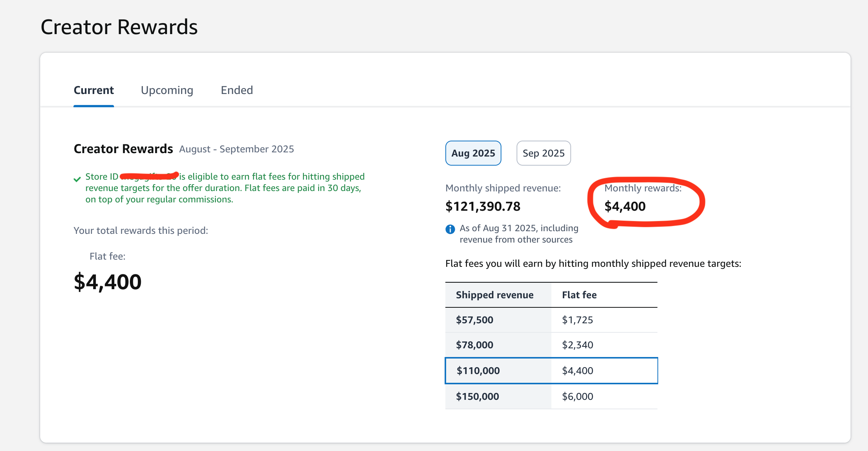
Task: Click the Flat fee column header
Action: pos(579,295)
